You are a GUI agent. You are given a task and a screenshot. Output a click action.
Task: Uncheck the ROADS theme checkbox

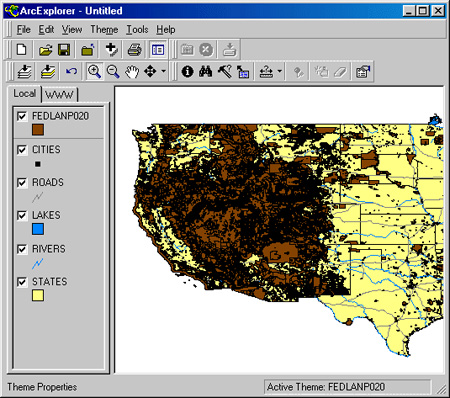(x=22, y=183)
